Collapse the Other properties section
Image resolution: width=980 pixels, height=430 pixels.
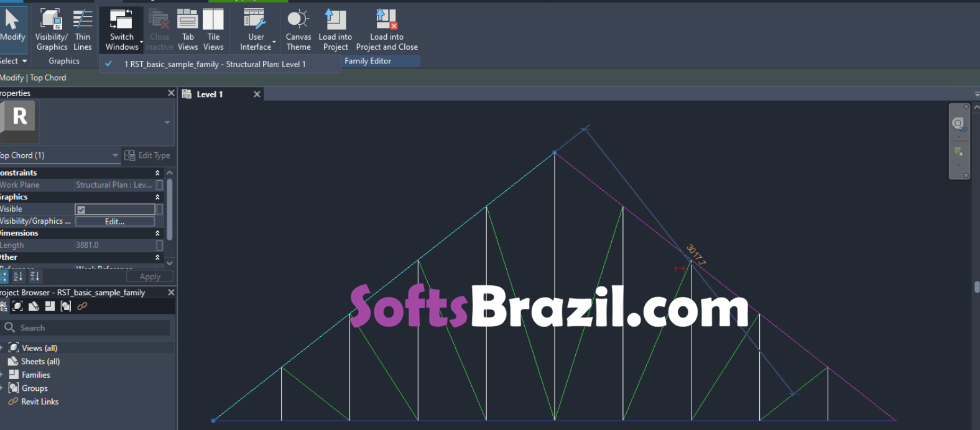157,257
